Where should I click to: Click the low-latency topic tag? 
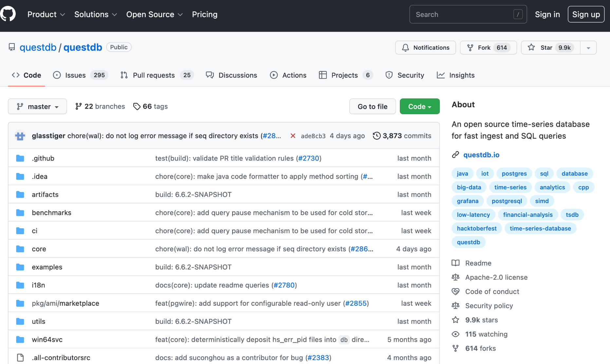[473, 215]
